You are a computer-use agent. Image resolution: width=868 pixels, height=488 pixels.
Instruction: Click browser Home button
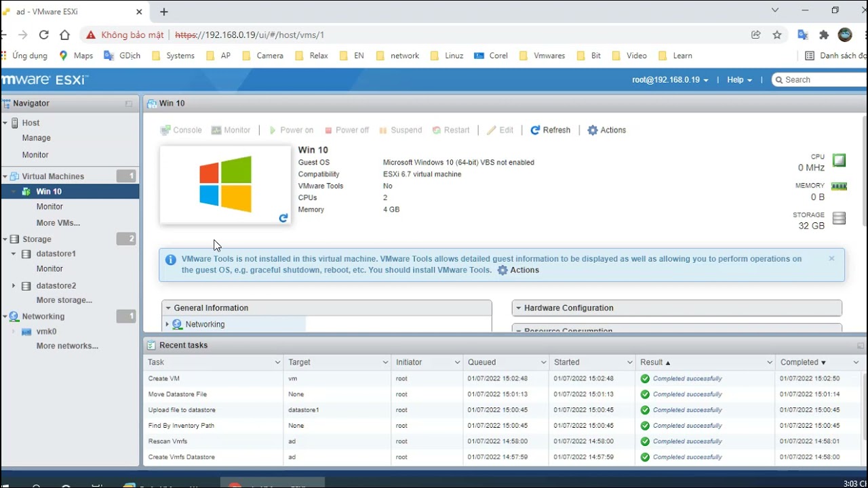[x=64, y=35]
